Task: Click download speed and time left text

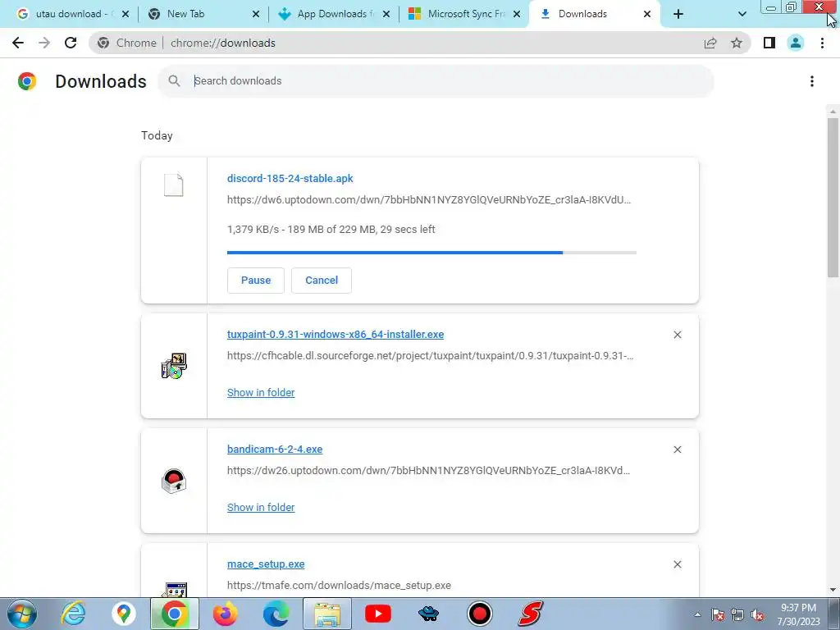Action: [x=331, y=230]
